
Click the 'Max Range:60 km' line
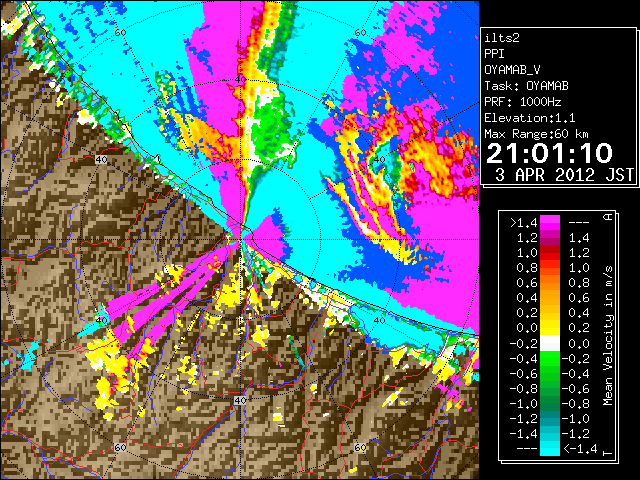(x=537, y=134)
